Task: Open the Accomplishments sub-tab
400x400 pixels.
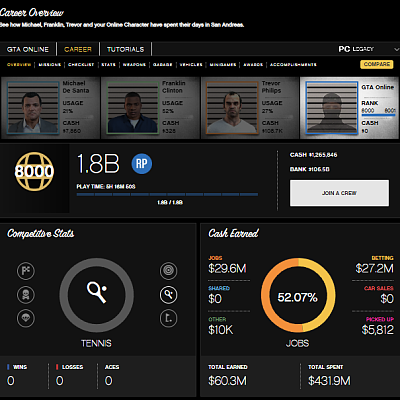Action: point(293,65)
